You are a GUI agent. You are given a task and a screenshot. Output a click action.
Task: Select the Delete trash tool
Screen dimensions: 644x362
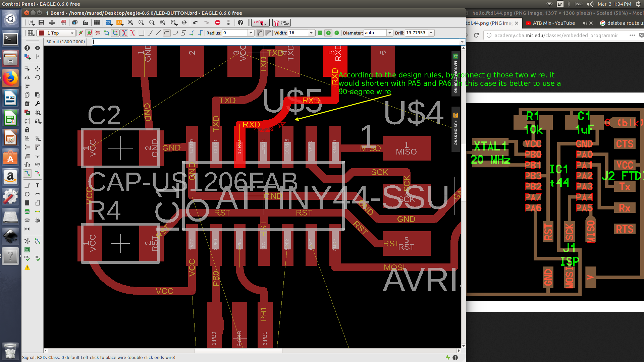point(27,104)
